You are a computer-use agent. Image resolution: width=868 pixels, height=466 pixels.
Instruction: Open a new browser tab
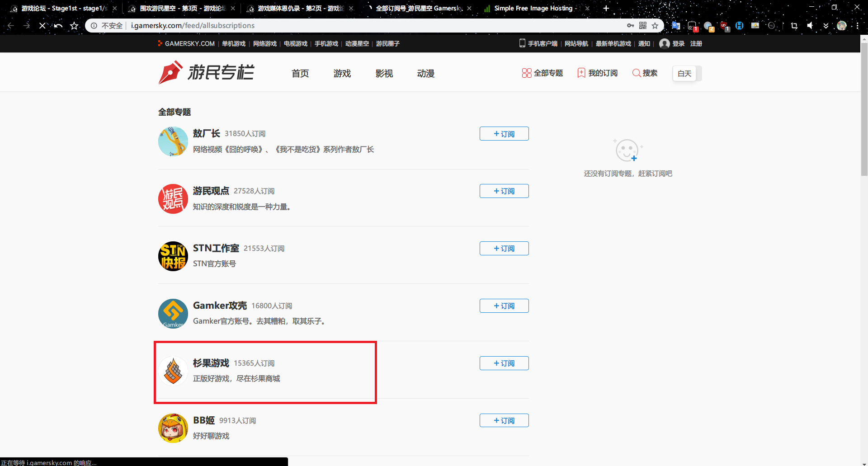coord(606,8)
